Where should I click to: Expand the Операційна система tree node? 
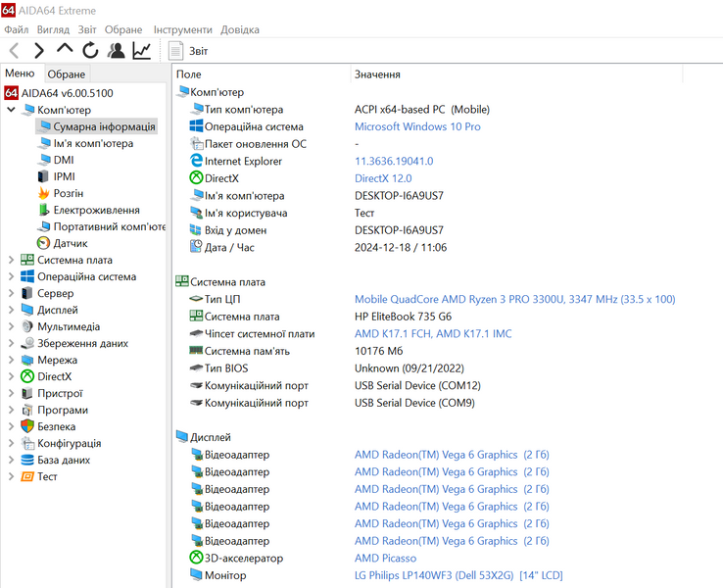click(11, 276)
